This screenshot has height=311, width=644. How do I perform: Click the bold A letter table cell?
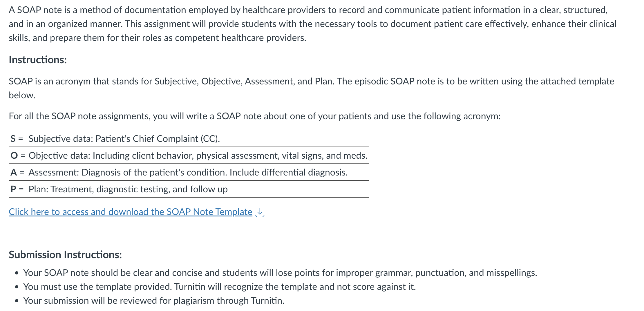(18, 172)
